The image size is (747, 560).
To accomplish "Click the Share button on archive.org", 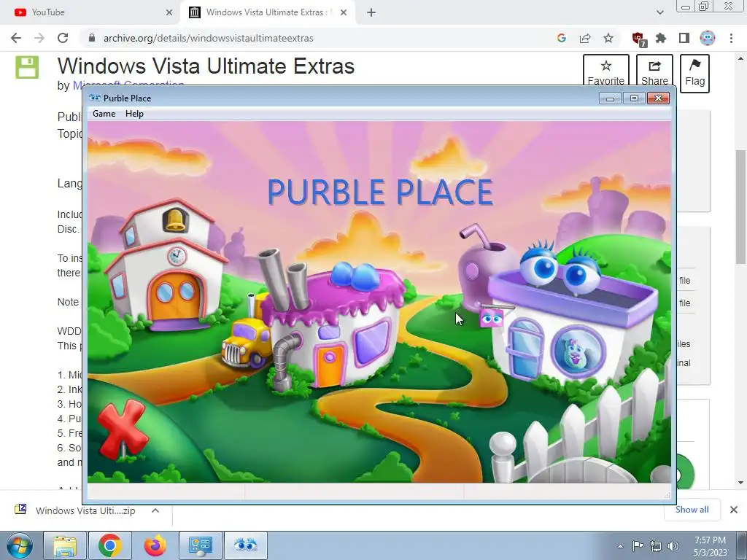I will (x=654, y=73).
